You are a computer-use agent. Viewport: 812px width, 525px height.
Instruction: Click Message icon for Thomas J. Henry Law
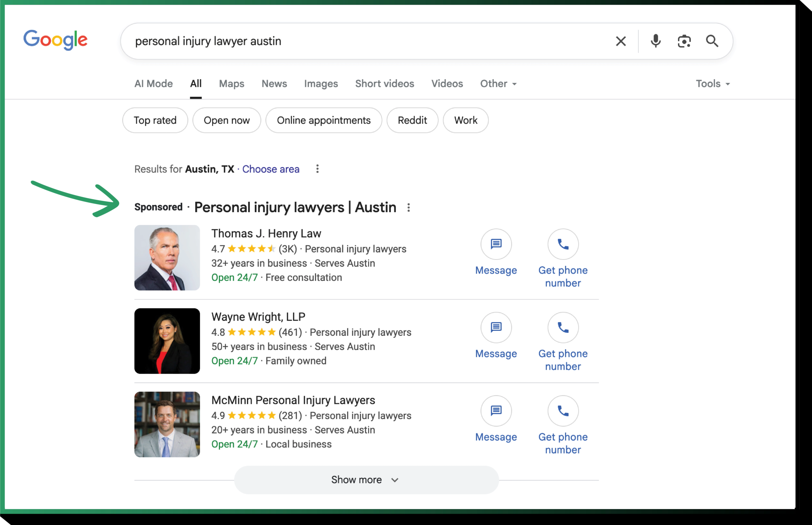496,244
